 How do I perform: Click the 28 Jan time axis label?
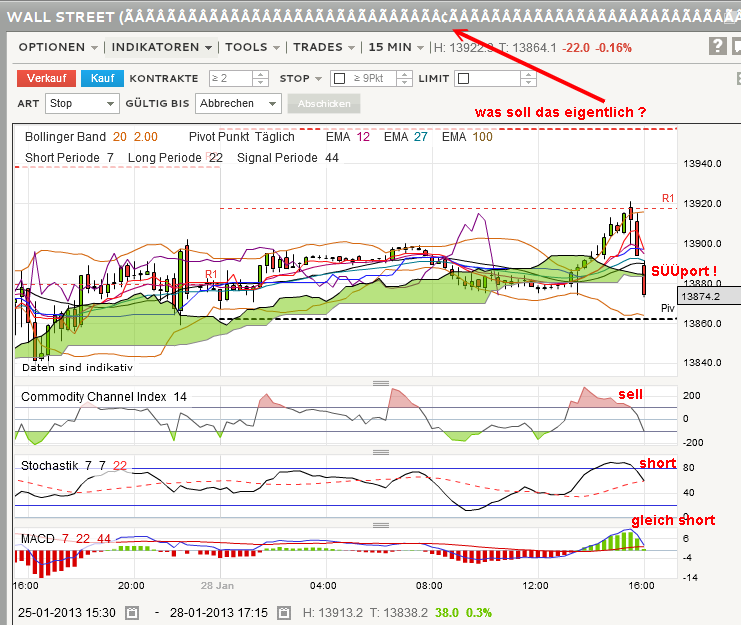coord(217,586)
